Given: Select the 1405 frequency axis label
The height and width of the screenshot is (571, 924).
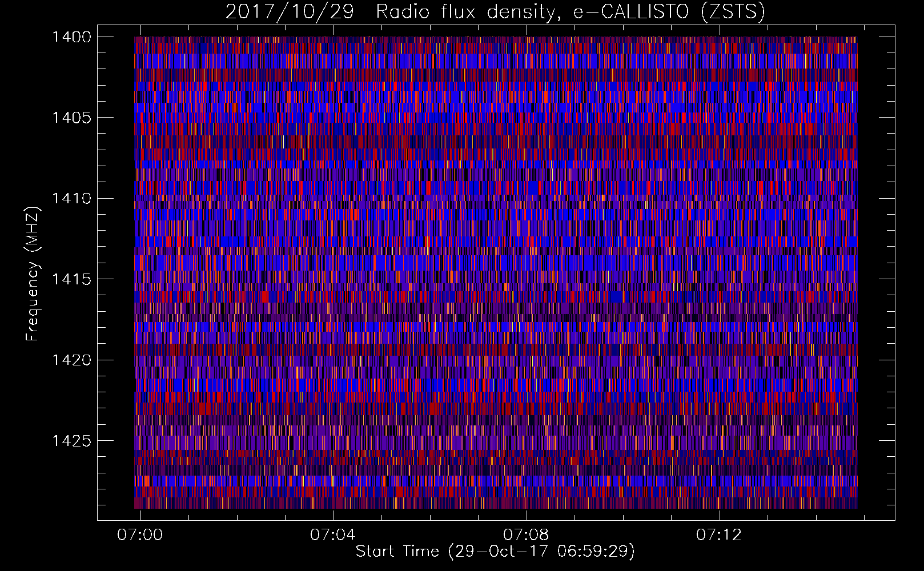Looking at the screenshot, I should click(71, 118).
